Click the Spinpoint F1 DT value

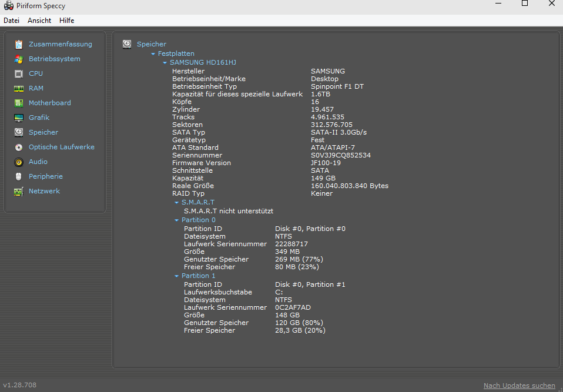click(337, 86)
